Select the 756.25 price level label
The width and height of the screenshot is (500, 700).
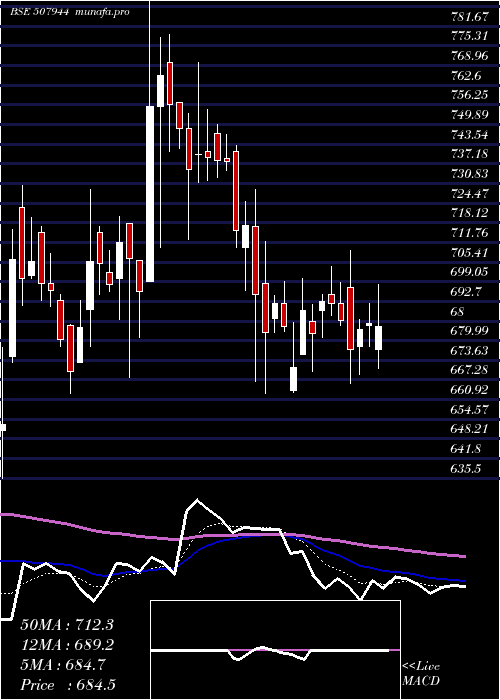(469, 95)
